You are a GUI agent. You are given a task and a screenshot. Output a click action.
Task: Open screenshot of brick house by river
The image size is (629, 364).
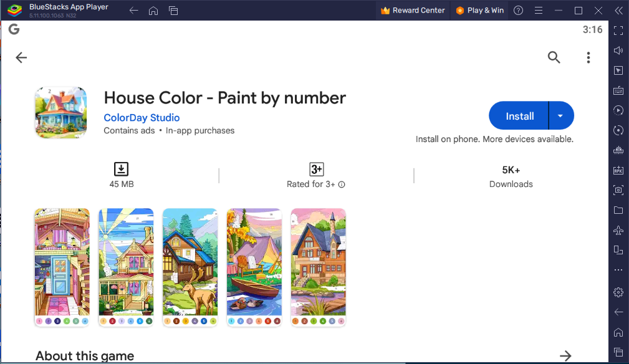coord(318,267)
